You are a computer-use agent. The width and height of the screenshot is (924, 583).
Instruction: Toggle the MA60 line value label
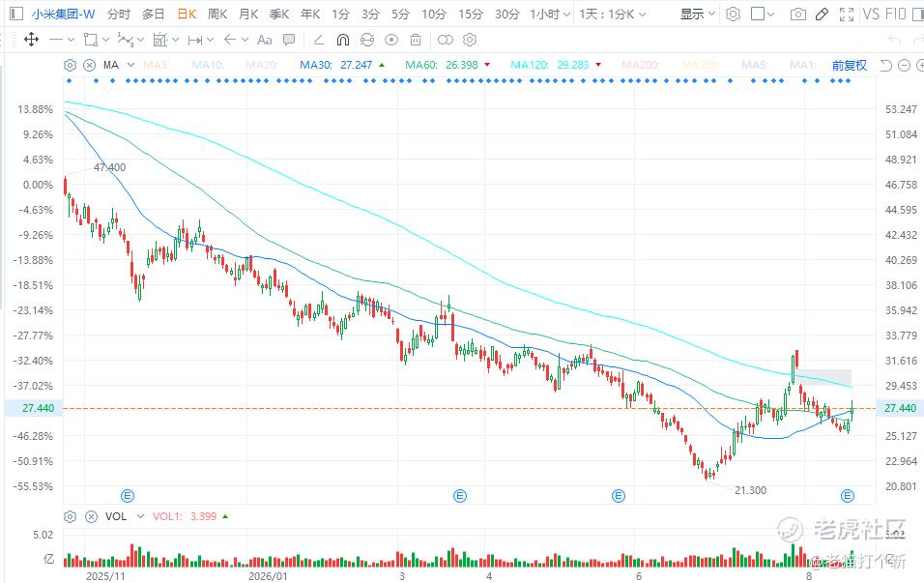448,65
